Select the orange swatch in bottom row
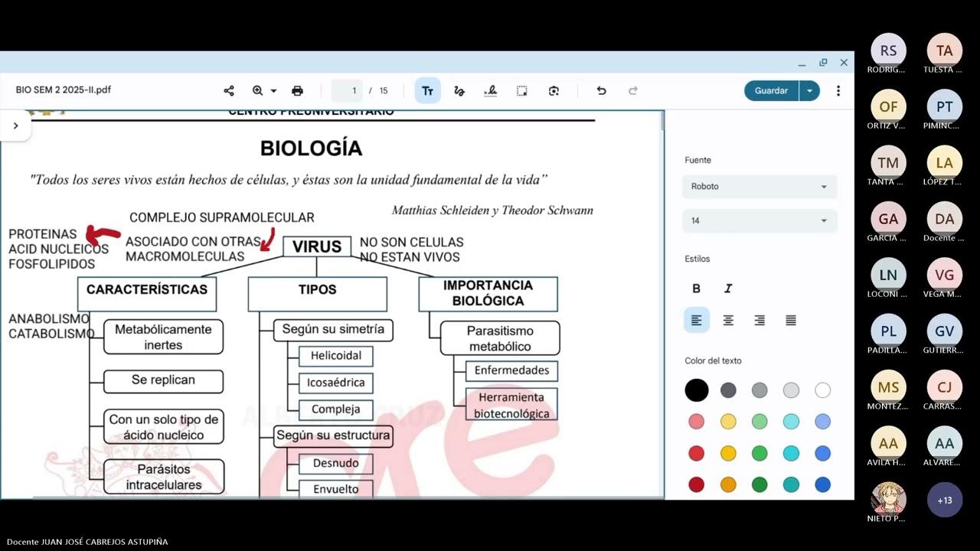Viewport: 980px width, 551px height. 728,484
